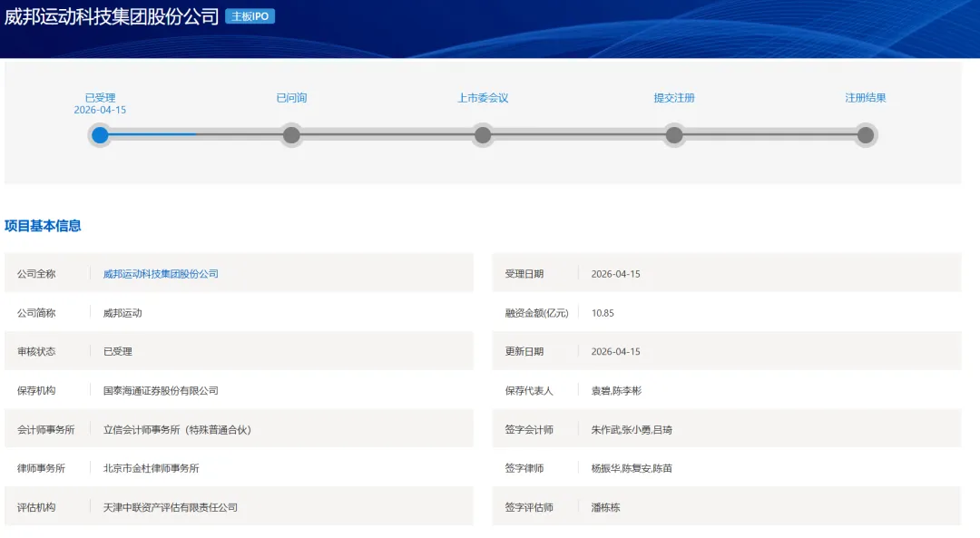Click the 立信会计师事务所（特殊普通合伙） value
Screen dimensions: 980x538
click(x=178, y=430)
